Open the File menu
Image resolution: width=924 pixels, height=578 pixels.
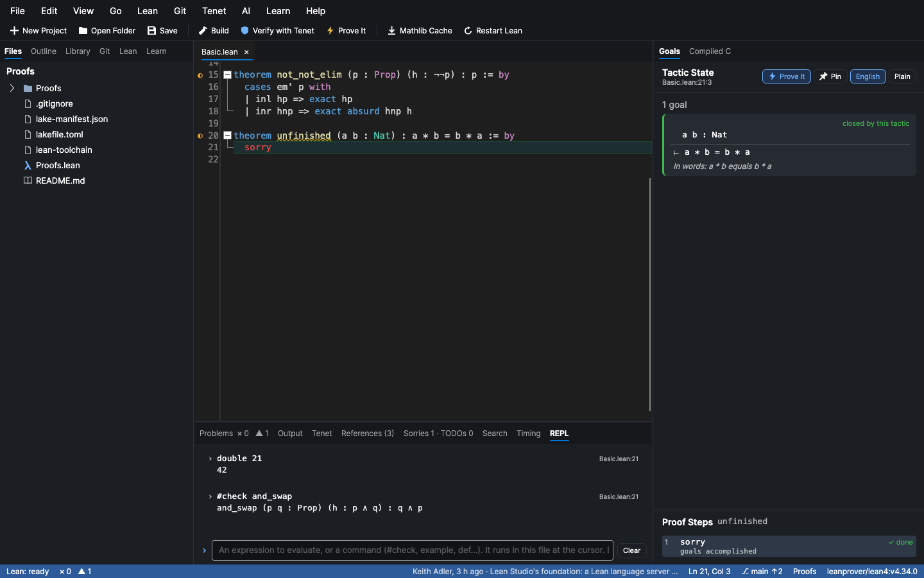tap(17, 11)
